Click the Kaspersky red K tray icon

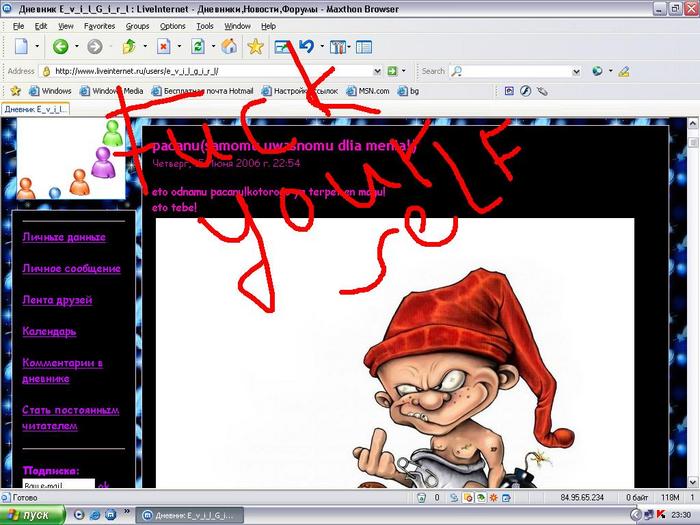[x=662, y=515]
